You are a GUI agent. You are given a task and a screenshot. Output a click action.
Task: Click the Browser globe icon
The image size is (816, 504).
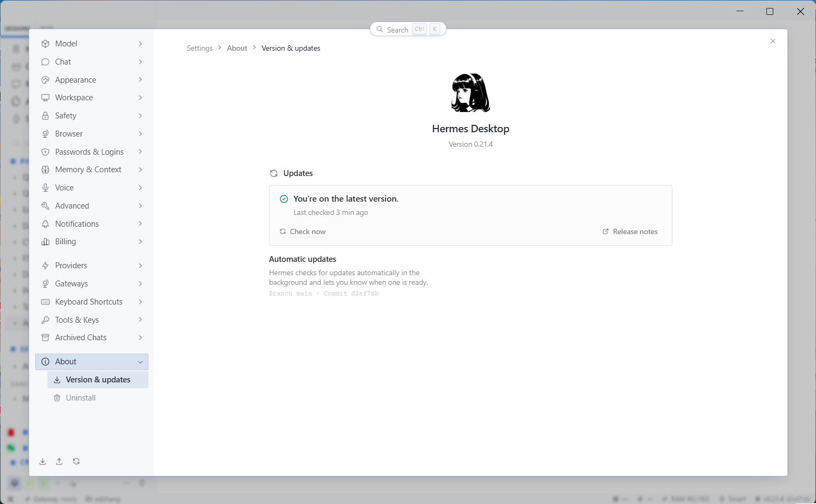point(45,134)
